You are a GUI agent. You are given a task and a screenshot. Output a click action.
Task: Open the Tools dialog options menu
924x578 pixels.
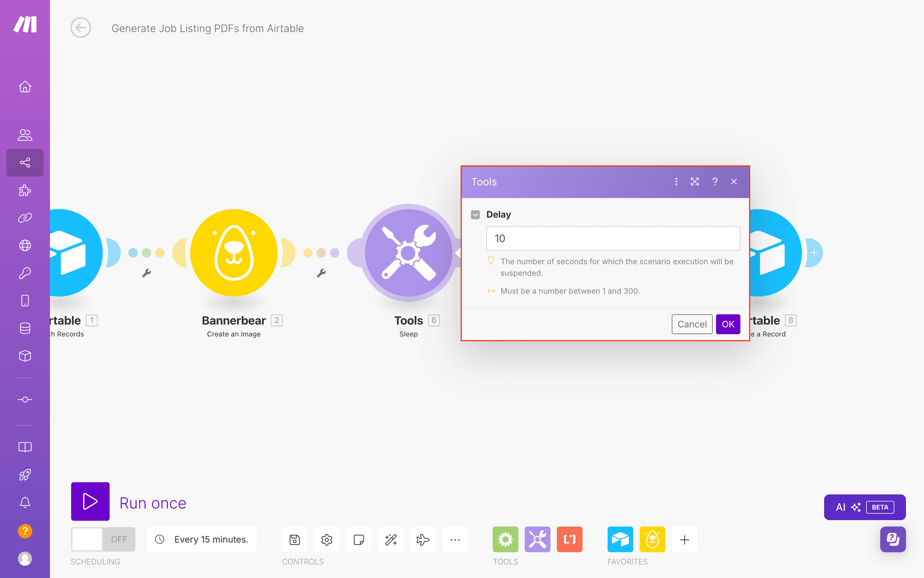(676, 182)
